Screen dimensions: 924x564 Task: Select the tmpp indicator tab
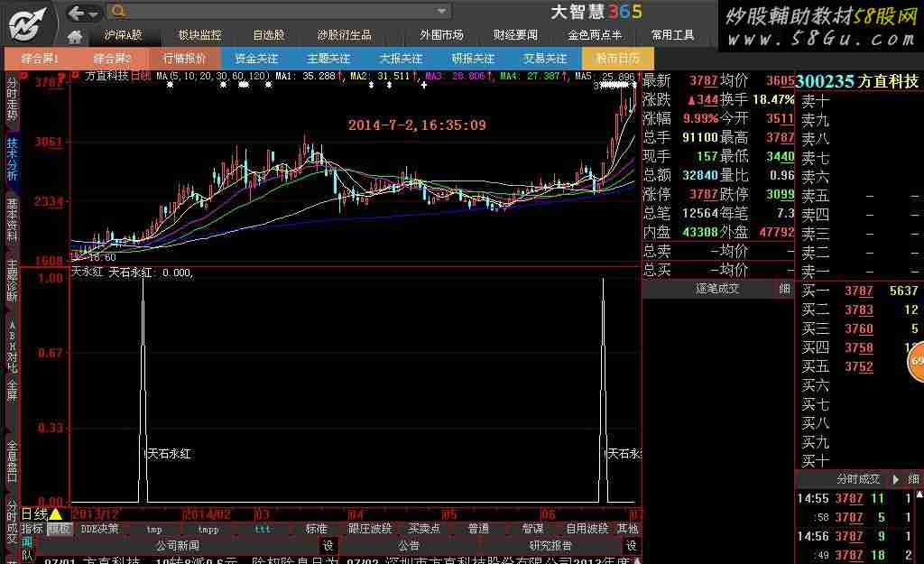tap(208, 529)
